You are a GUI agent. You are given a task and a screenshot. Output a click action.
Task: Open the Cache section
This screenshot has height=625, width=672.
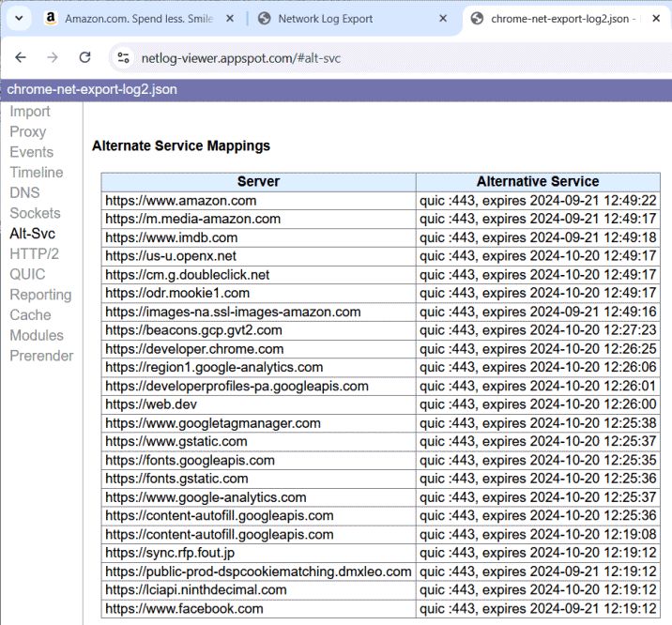30,315
